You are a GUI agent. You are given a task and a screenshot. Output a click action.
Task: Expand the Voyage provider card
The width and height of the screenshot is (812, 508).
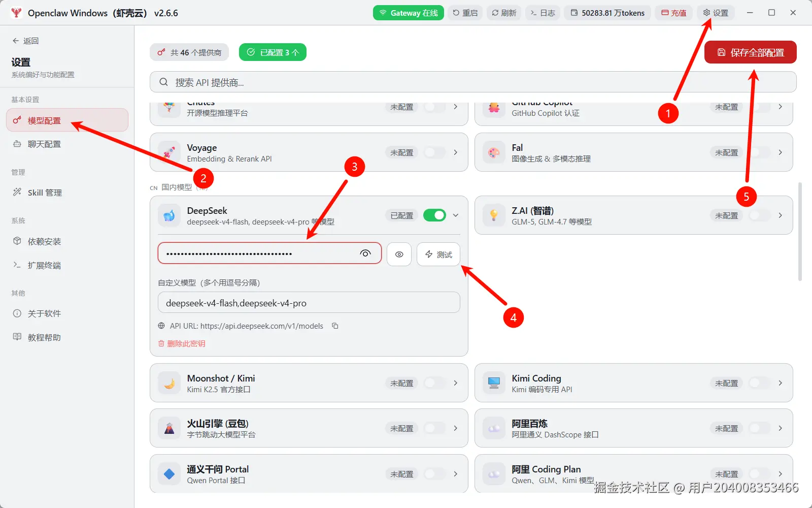click(456, 152)
